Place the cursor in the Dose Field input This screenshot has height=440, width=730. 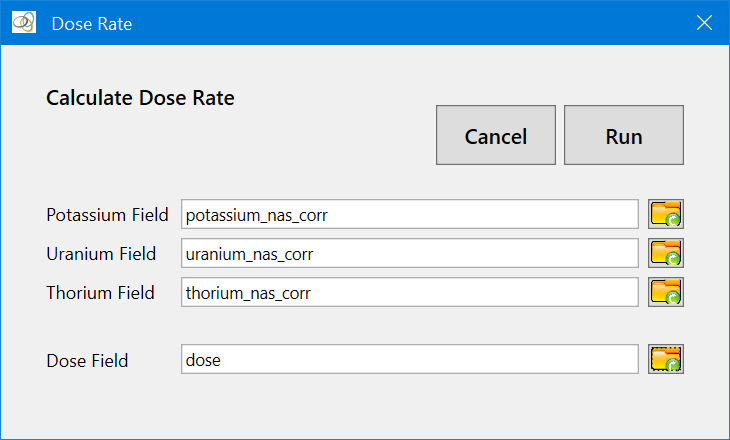pos(409,360)
